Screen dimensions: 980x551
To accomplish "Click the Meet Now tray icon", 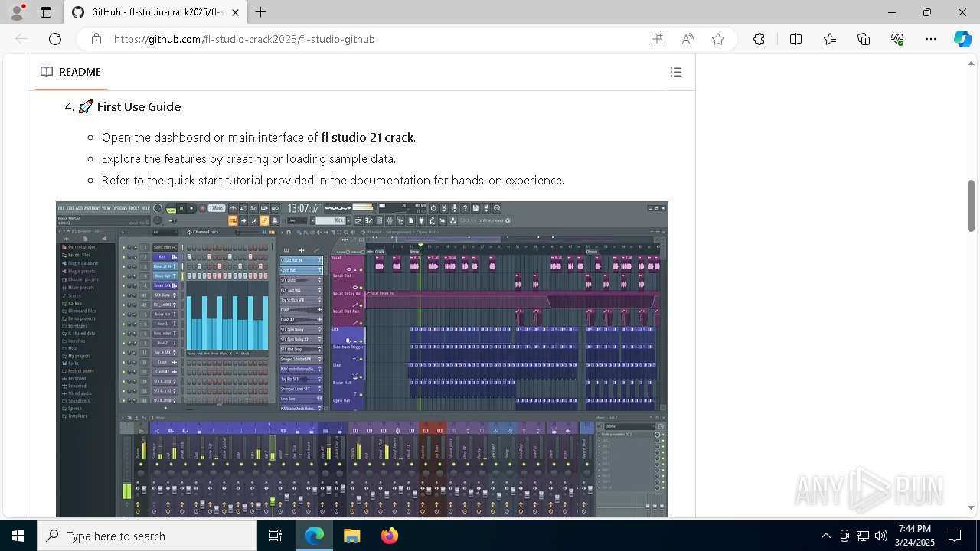I will click(844, 536).
